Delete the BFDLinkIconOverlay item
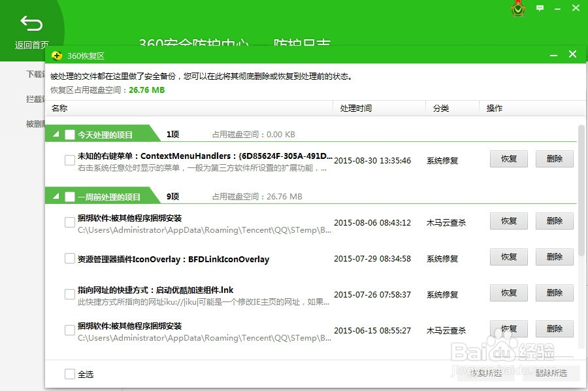 (x=555, y=257)
